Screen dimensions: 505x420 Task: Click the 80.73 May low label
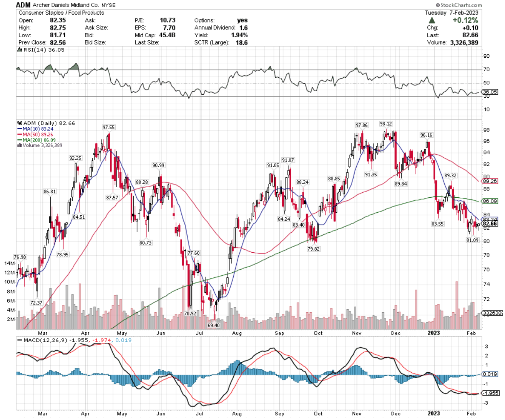146,243
